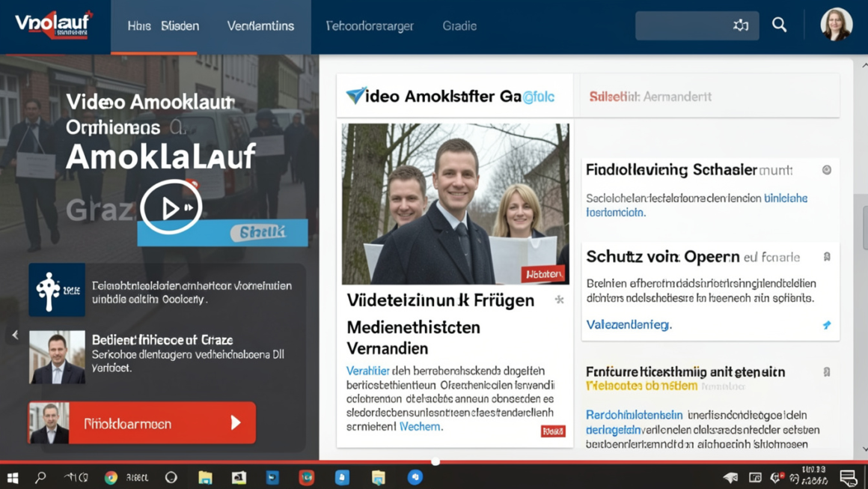The width and height of the screenshot is (868, 489).
Task: Click the taskbar circle Cortana icon
Action: point(171,477)
